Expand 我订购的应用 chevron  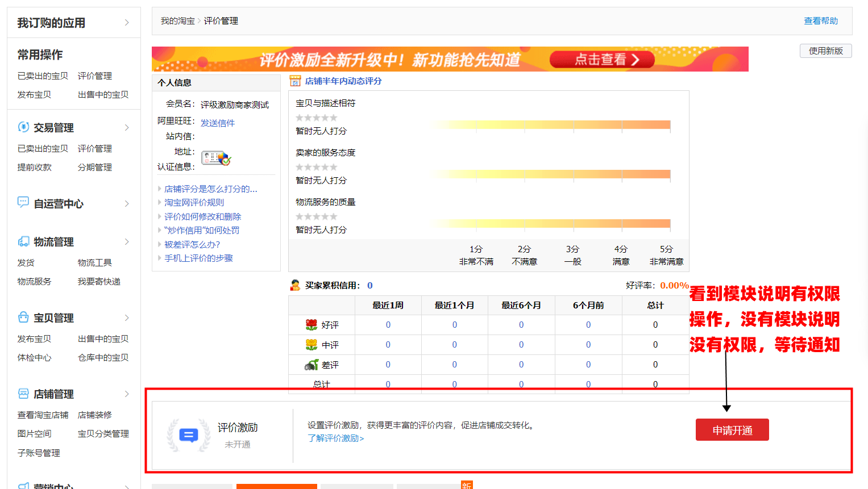(127, 23)
